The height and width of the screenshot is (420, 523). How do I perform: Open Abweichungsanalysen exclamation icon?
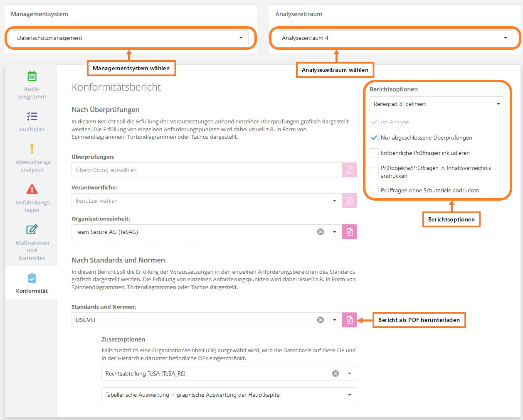tap(32, 149)
